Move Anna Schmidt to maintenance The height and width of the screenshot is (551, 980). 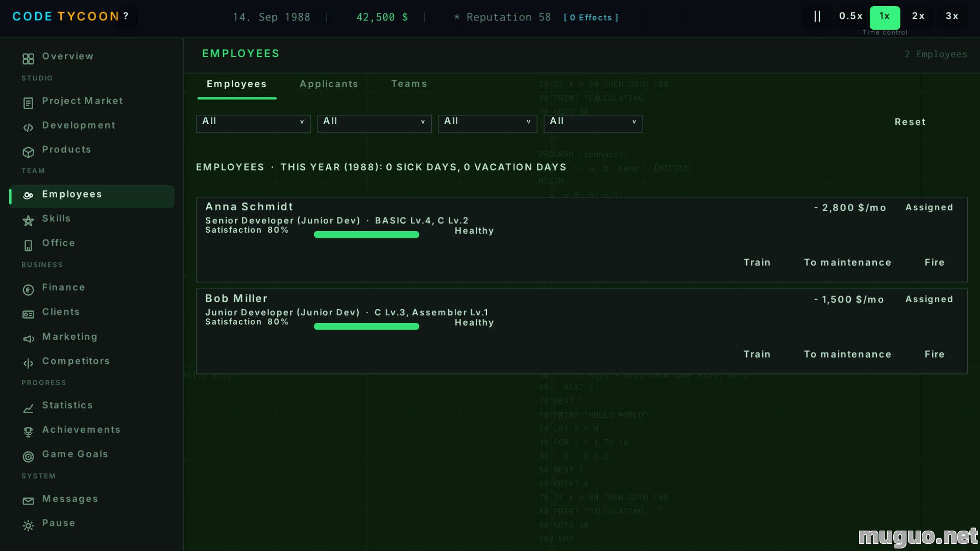click(848, 262)
